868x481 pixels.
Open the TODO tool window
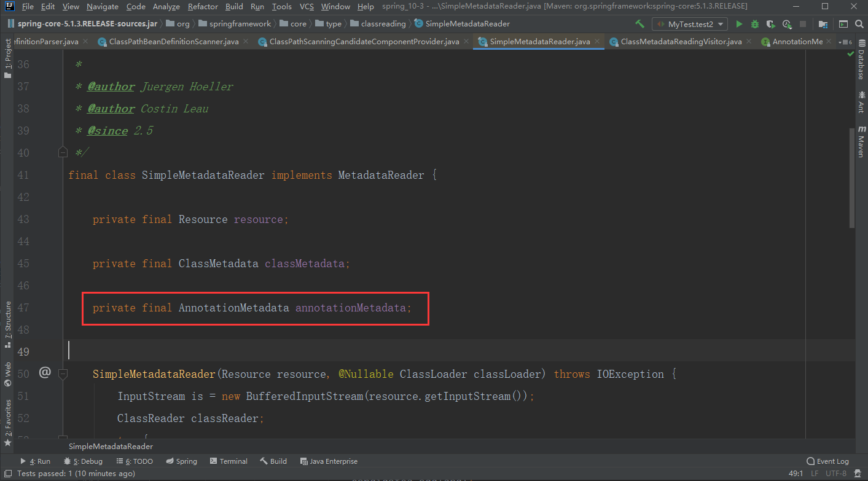point(135,461)
